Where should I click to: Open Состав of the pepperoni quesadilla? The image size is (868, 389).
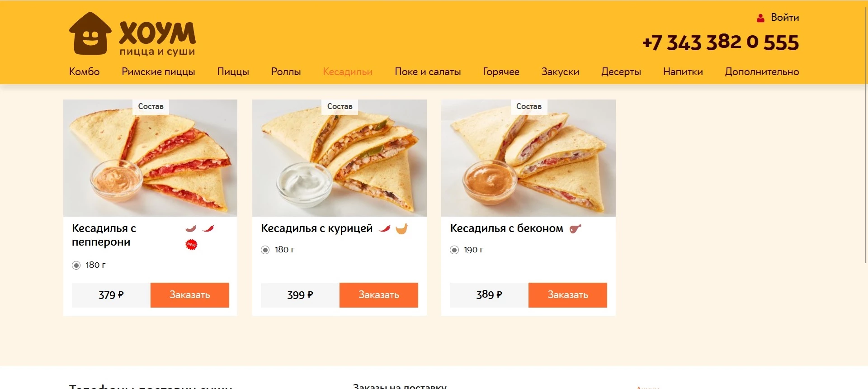151,107
